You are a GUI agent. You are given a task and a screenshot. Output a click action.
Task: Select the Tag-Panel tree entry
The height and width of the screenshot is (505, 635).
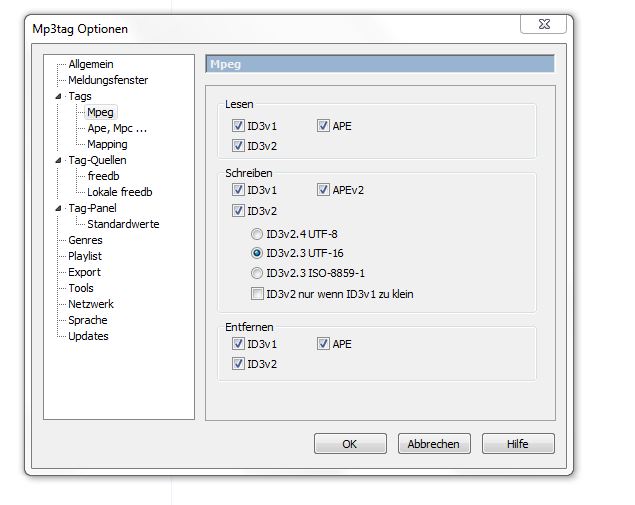(92, 208)
